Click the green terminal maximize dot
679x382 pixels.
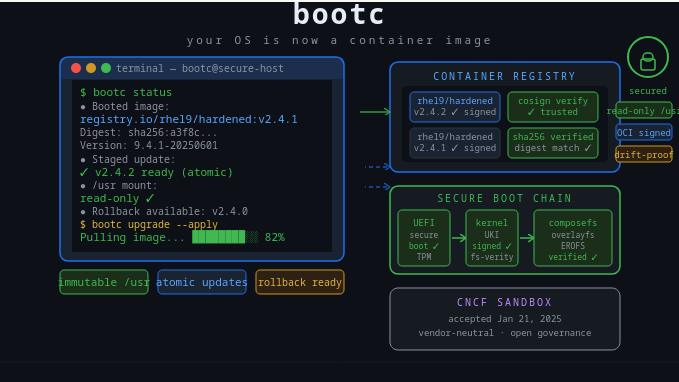pyautogui.click(x=106, y=68)
